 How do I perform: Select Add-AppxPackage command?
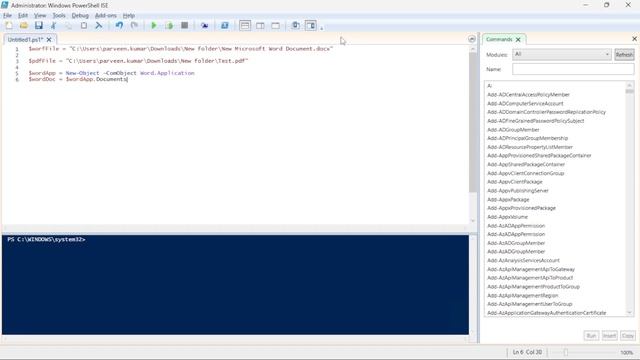pos(508,200)
